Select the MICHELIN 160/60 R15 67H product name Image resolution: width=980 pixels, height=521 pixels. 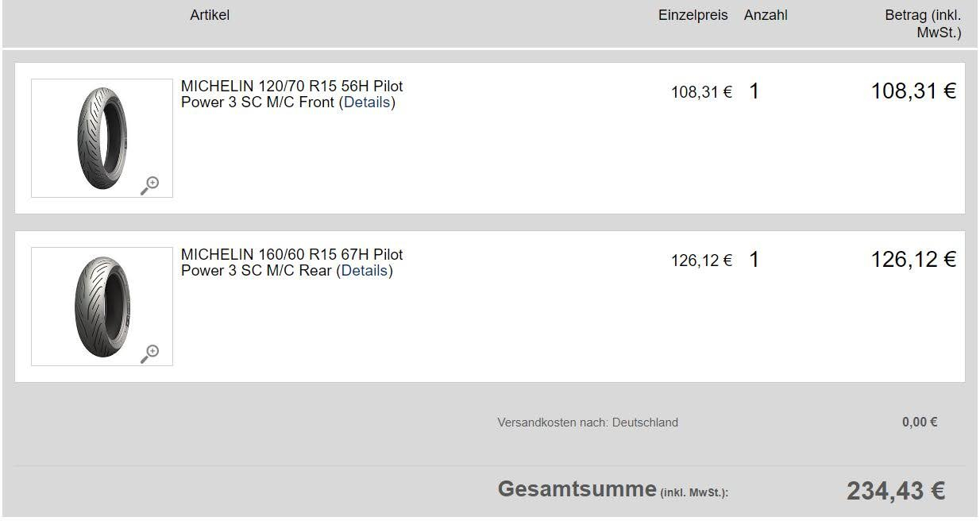click(x=291, y=254)
